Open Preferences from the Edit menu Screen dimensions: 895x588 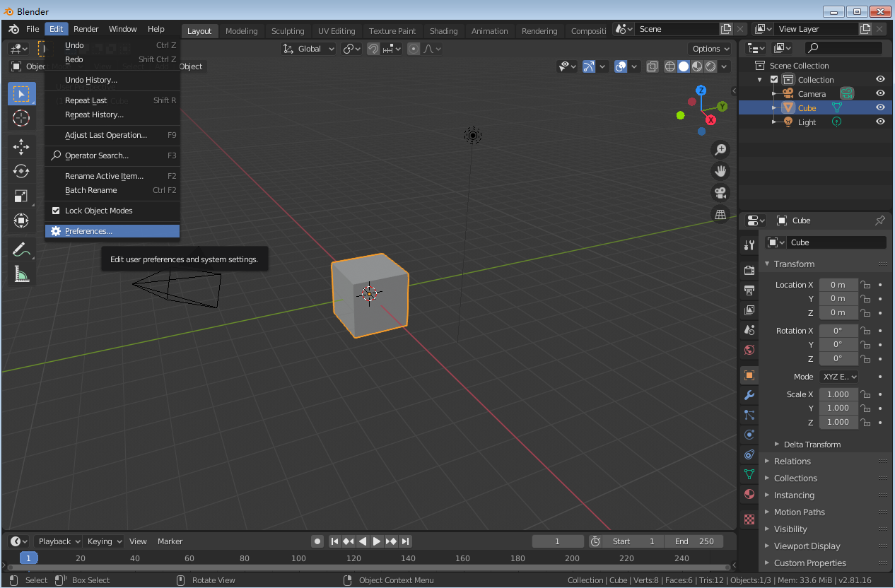tap(88, 231)
